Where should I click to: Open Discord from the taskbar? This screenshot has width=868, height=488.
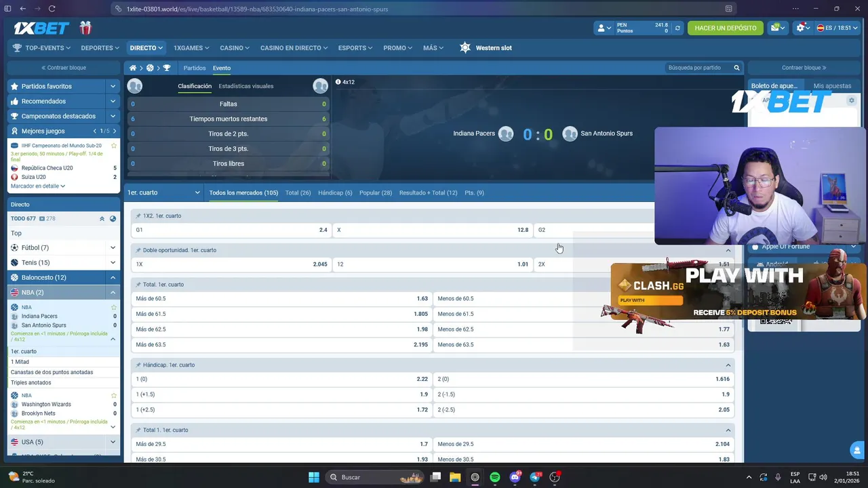515,477
